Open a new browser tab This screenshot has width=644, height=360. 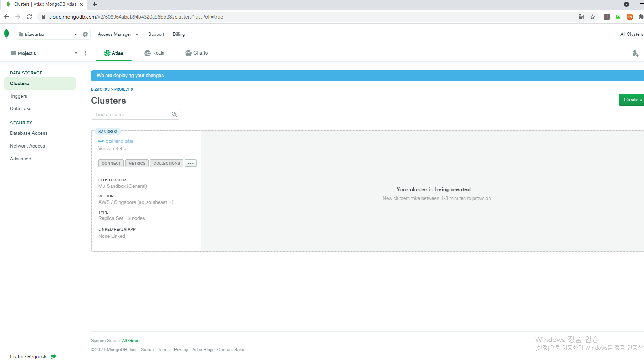pyautogui.click(x=95, y=4)
